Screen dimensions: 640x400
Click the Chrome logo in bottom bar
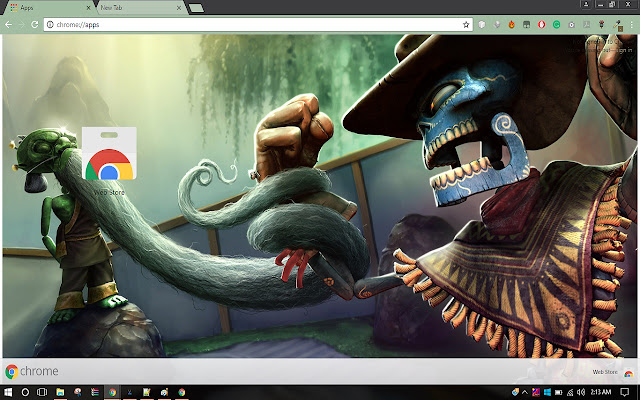point(31,371)
